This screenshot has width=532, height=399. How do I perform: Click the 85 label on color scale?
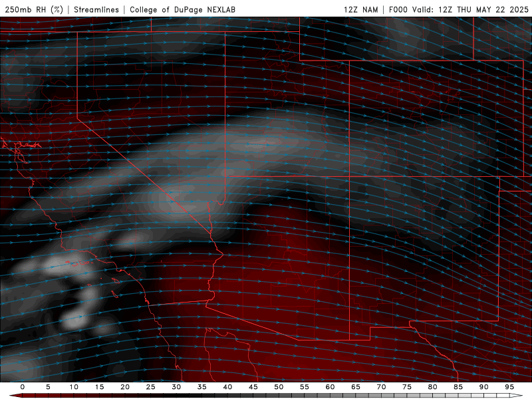[458, 387]
